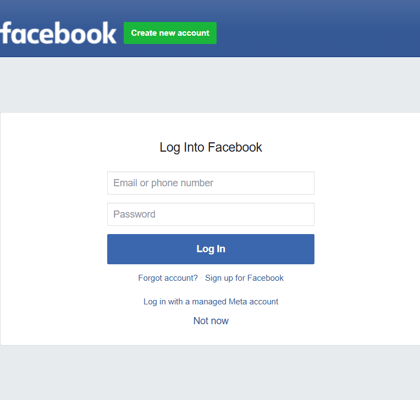The height and width of the screenshot is (400, 420).
Task: Submit credentials using Log In
Action: pyautogui.click(x=211, y=249)
